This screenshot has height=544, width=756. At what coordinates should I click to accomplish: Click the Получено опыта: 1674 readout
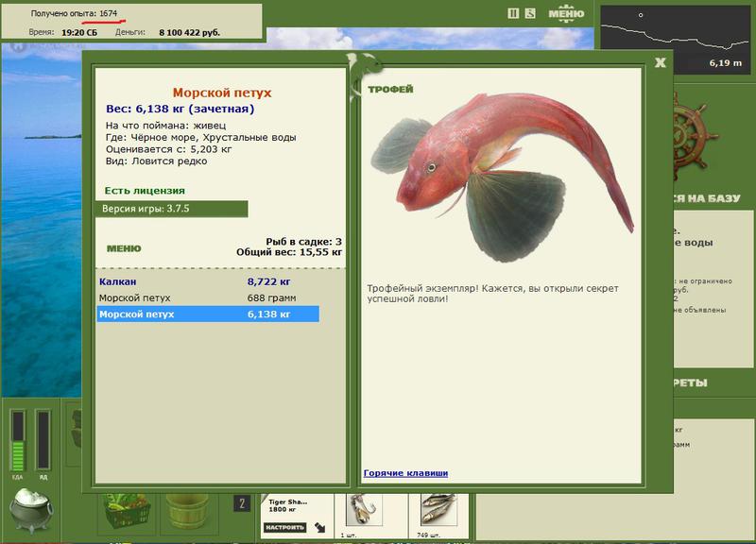point(74,13)
